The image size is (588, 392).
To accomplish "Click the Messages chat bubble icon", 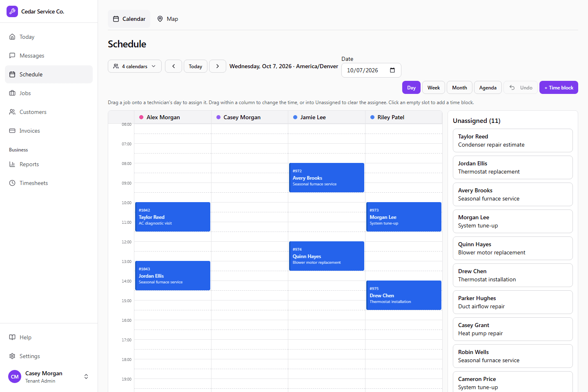I will point(12,56).
